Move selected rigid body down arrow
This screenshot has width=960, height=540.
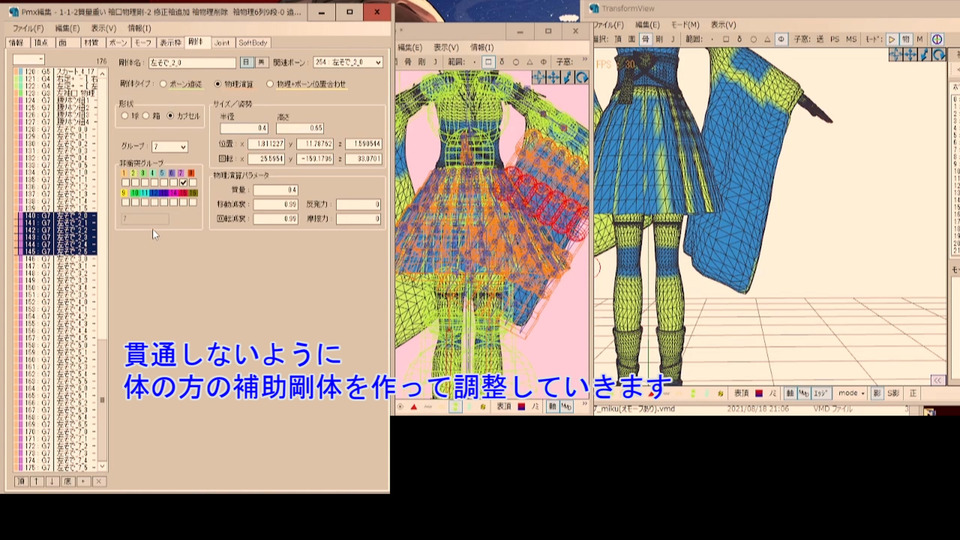(x=52, y=482)
